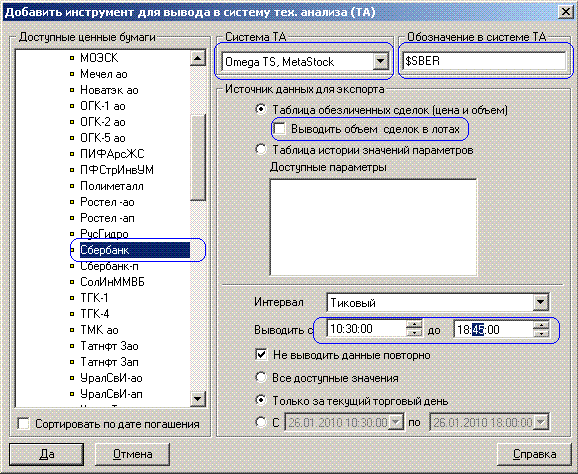Select ПИФАрсЖС in available securities
The image size is (578, 474).
point(112,154)
